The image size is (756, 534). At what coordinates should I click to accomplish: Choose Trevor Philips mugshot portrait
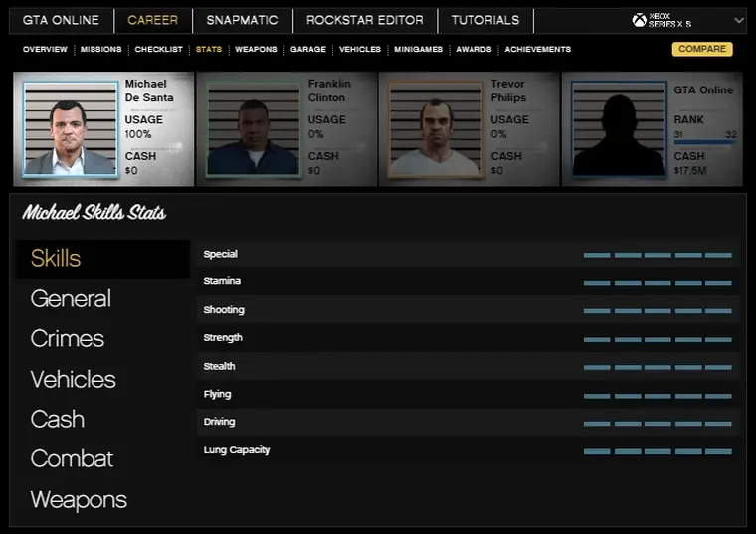pyautogui.click(x=436, y=128)
